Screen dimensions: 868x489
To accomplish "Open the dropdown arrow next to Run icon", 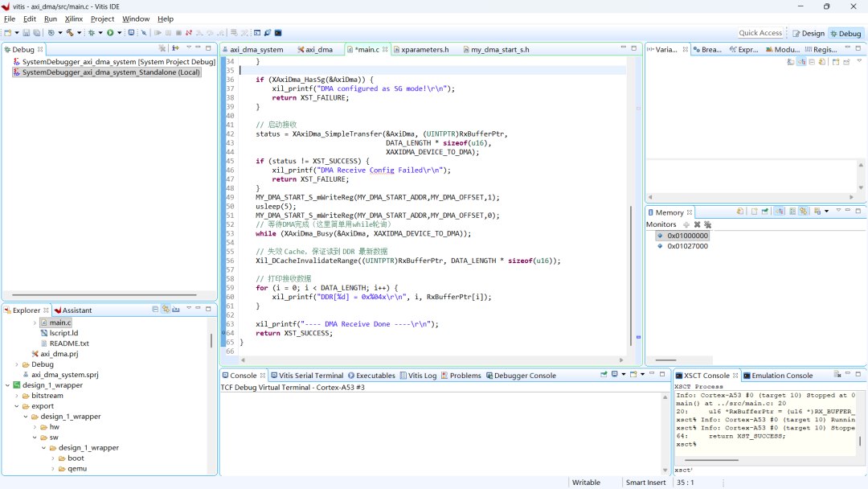I will 119,32.
